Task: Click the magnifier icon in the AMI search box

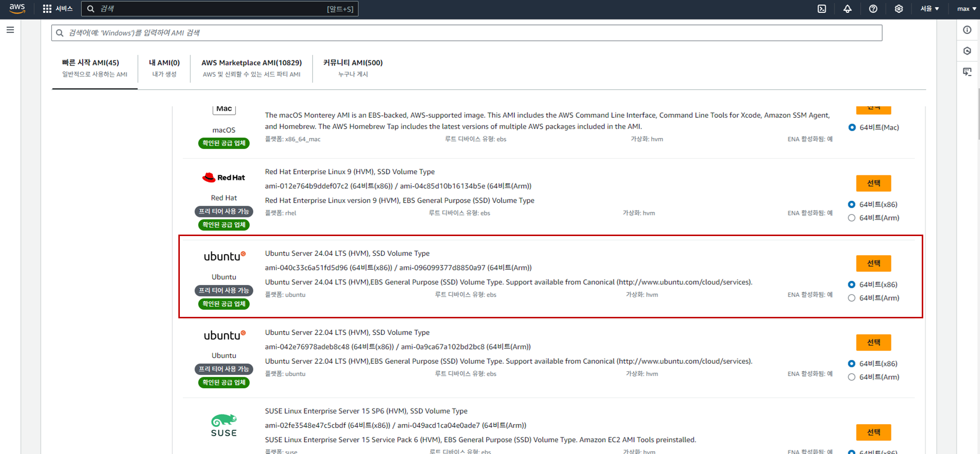Action: tap(60, 33)
